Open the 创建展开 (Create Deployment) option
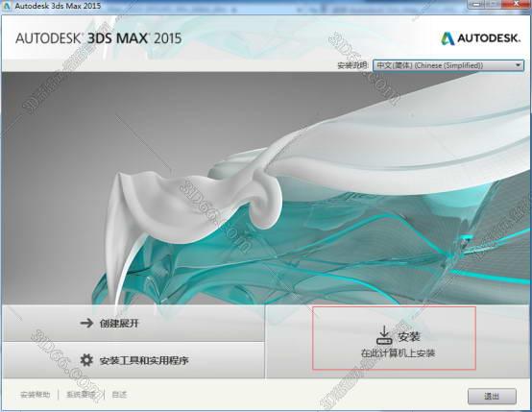The width and height of the screenshot is (532, 412). click(133, 323)
